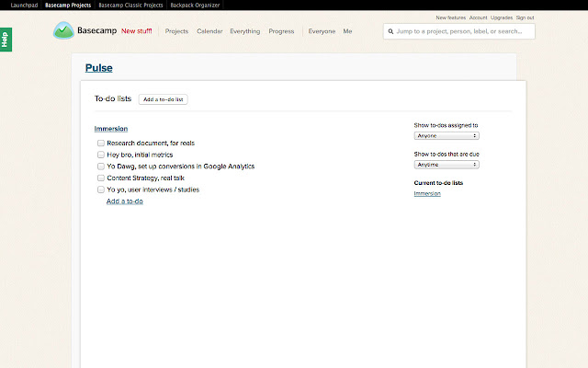Open the 'Show to-dos that are due' Anytime dropdown
This screenshot has height=368, width=588.
(x=447, y=165)
